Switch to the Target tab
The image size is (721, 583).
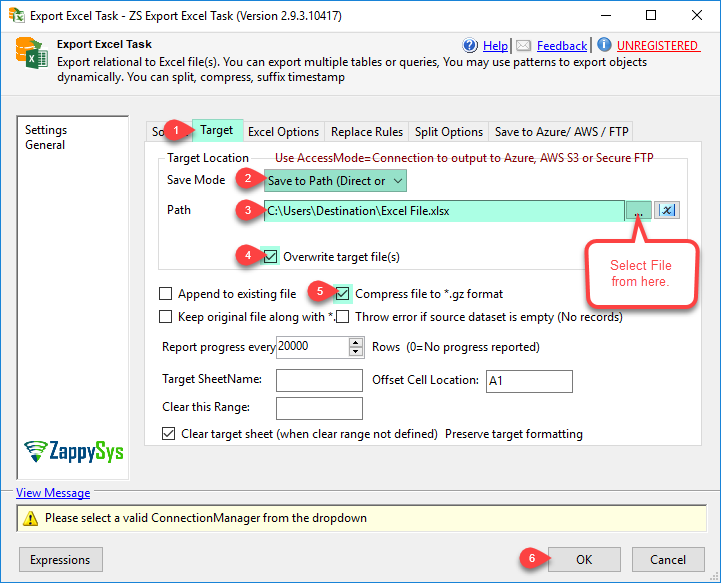point(217,130)
